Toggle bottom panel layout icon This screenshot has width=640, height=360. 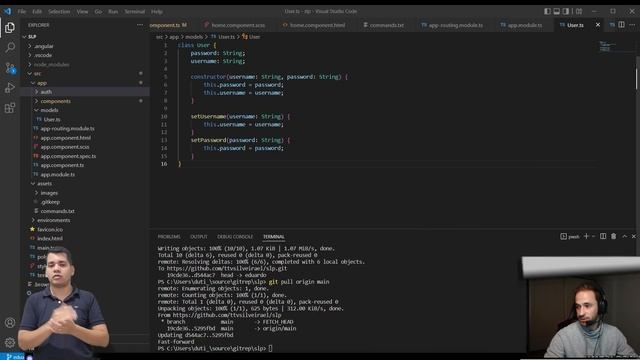tap(556, 11)
